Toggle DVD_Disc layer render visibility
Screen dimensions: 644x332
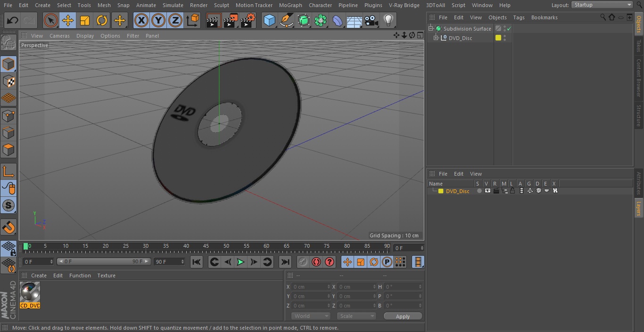point(496,191)
